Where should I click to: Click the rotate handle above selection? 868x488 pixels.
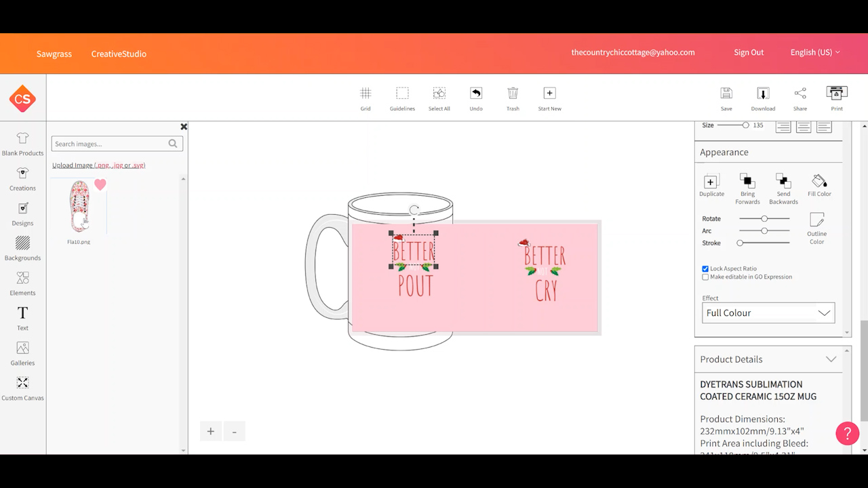[414, 210]
